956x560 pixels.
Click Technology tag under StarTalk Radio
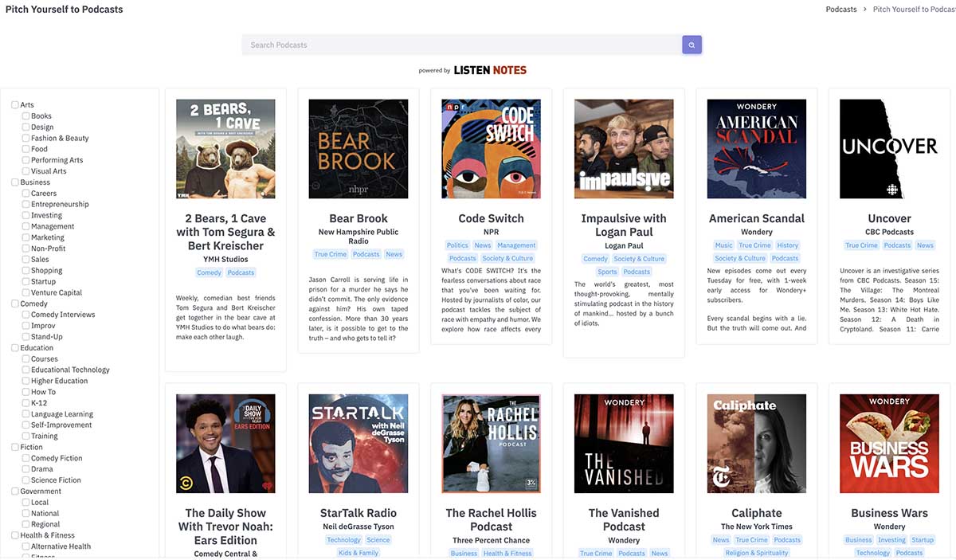pyautogui.click(x=343, y=540)
